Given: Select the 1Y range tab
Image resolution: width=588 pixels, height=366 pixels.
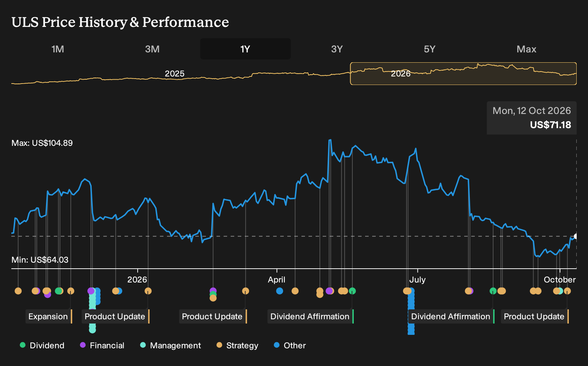Looking at the screenshot, I should pos(245,49).
